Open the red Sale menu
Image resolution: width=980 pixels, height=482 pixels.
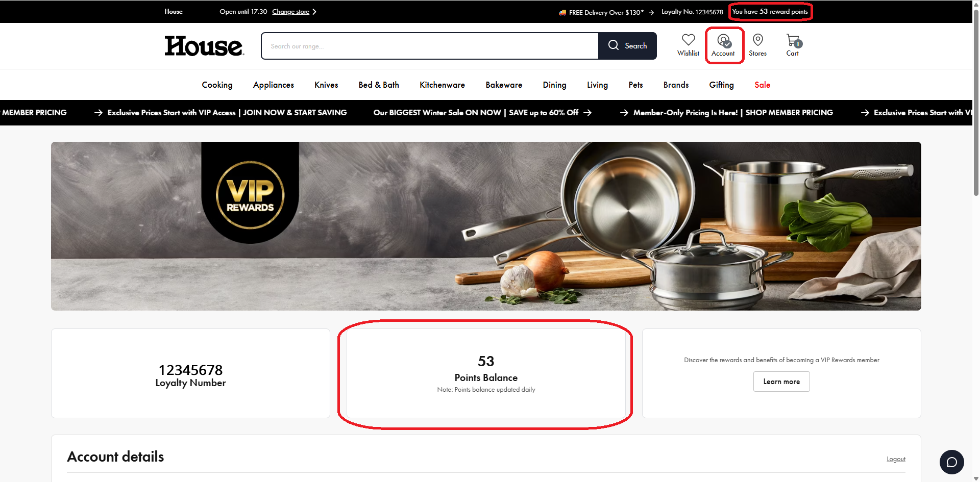[x=762, y=85]
